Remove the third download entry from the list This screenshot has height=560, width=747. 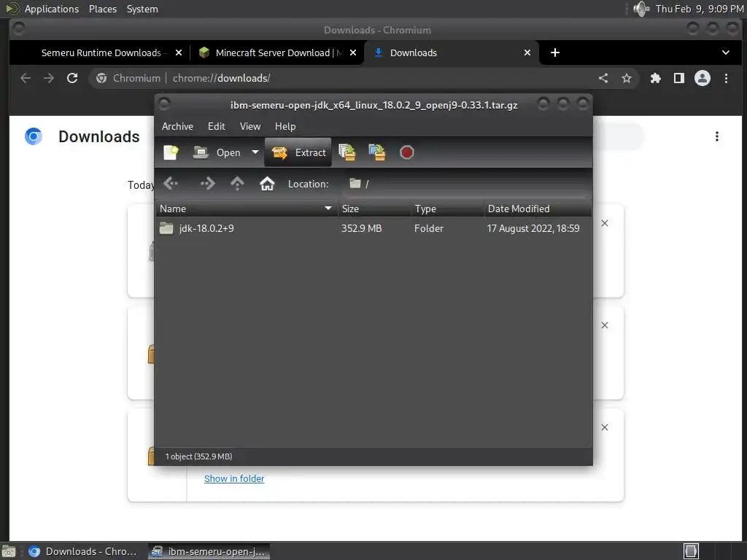(x=605, y=427)
